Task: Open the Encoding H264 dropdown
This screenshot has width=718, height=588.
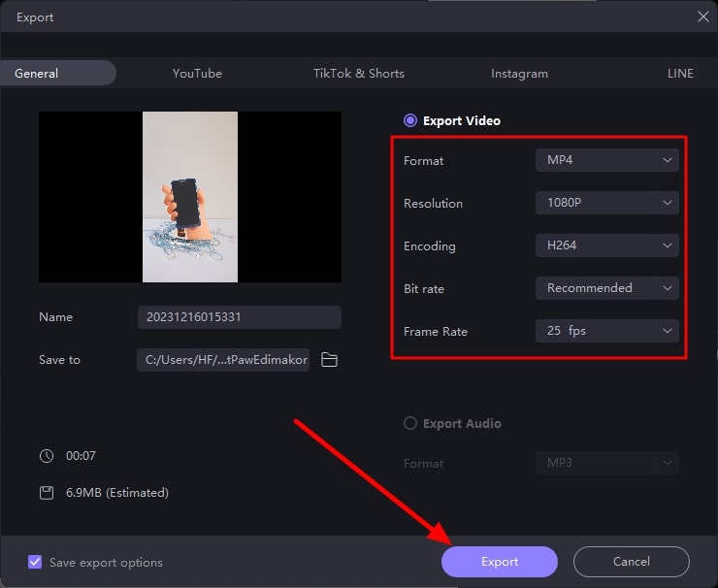Action: (606, 245)
